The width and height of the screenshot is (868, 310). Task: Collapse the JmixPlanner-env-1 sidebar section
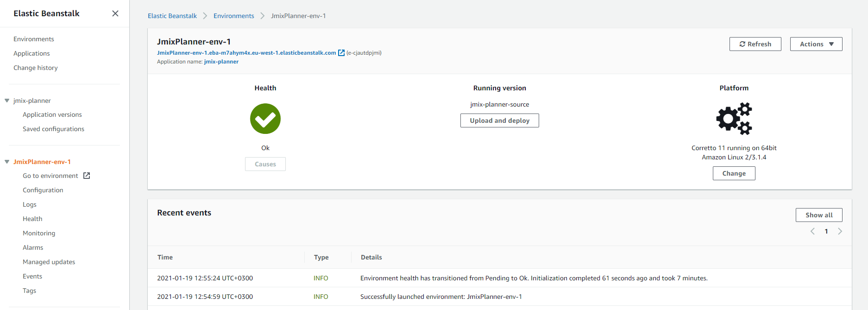pos(7,162)
